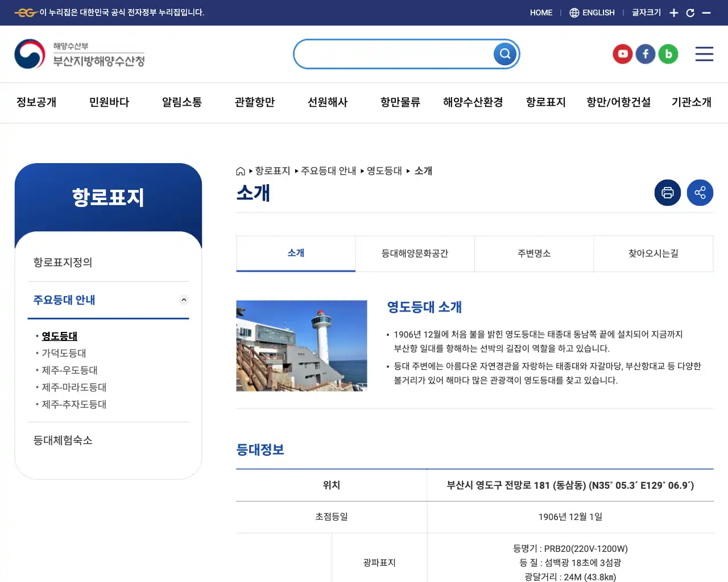Click 등명기 : PRB20(220V-1200W) text
The height and width of the screenshot is (582, 728).
570,549
